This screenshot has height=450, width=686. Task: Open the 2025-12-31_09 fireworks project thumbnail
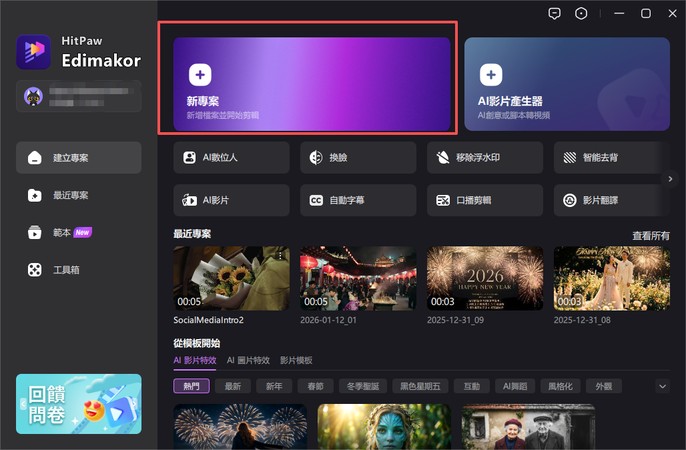click(485, 278)
